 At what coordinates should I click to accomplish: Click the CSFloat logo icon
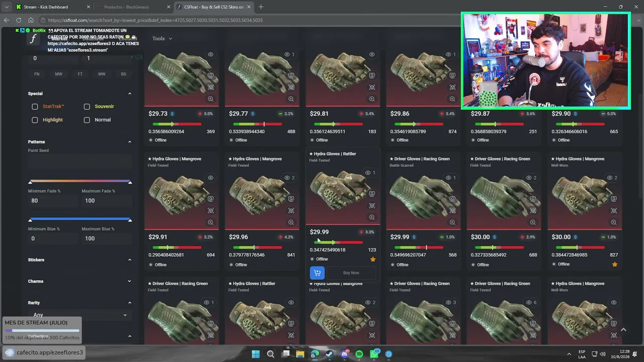pyautogui.click(x=34, y=39)
